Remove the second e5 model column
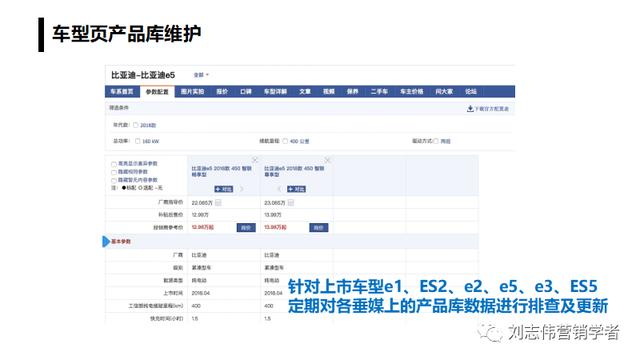Screen dimensions: 640x360 click(x=327, y=160)
